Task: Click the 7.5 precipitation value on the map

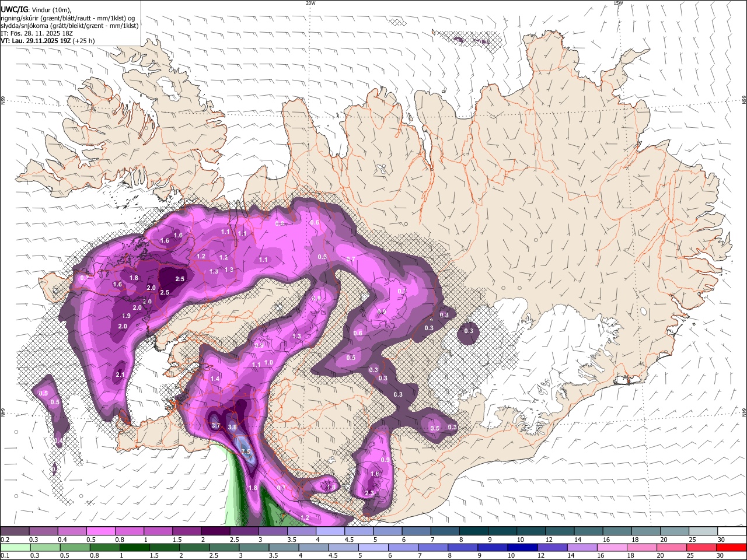Action: [x=246, y=452]
